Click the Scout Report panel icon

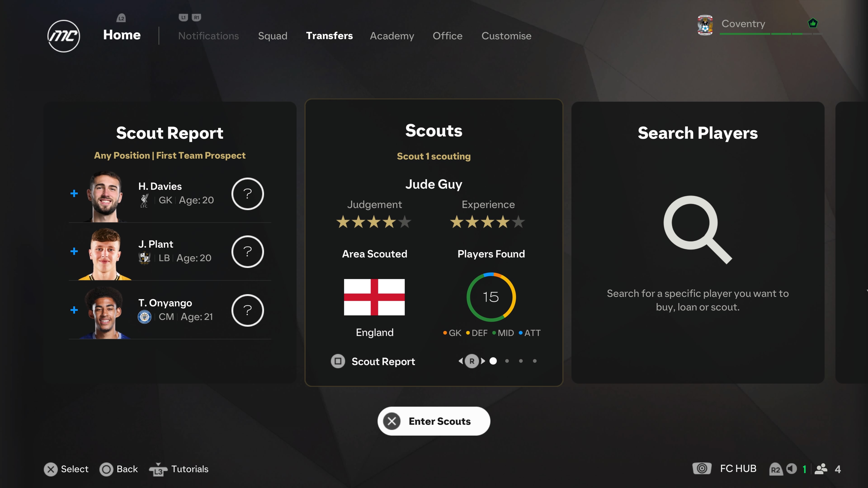338,361
